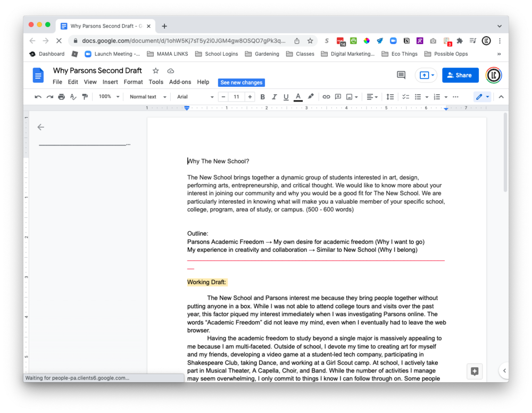Screen dimensions: 532x413
Task: Open the Edit menu
Action: [73, 82]
